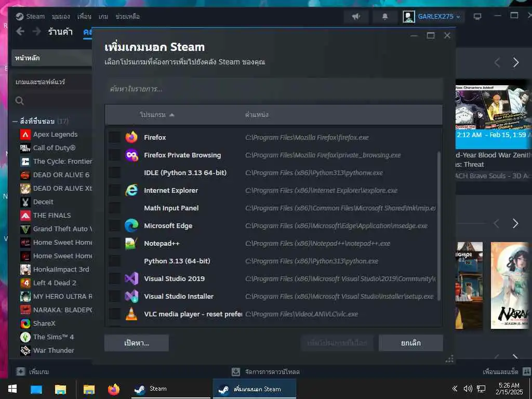Click the Visual Studio Installer icon
Image resolution: width=532 pixels, height=399 pixels.
(131, 296)
